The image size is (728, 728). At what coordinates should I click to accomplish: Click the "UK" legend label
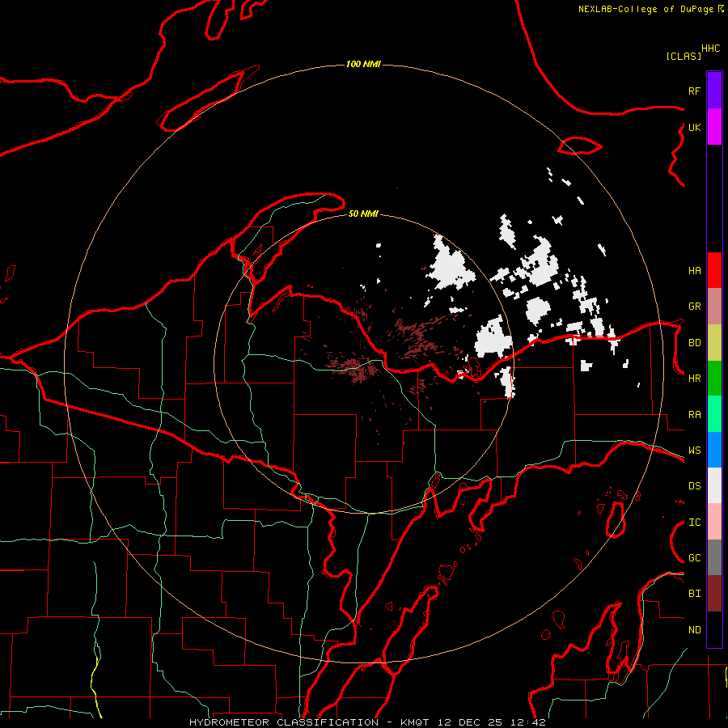694,127
